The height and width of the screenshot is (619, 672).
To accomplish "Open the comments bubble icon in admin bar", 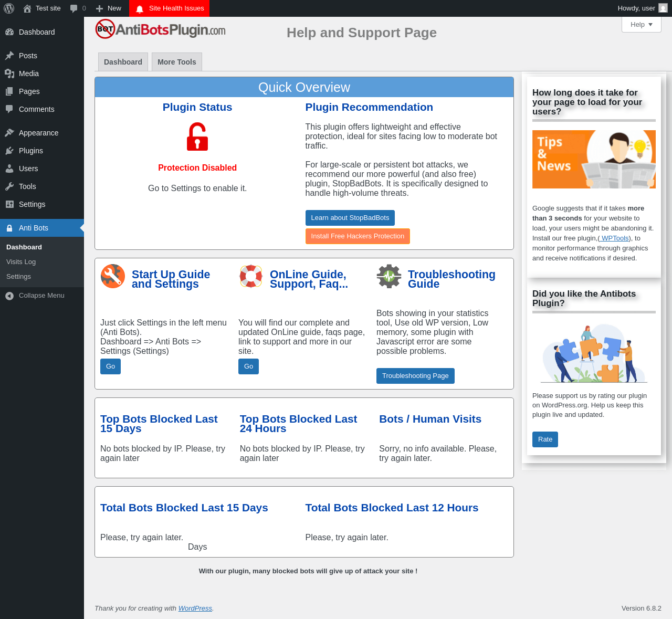I will (74, 8).
